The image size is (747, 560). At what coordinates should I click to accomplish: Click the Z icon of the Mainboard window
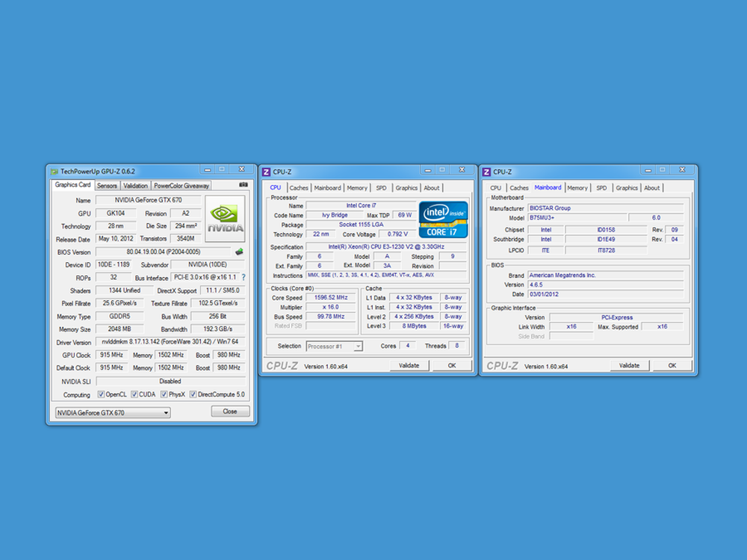pyautogui.click(x=486, y=172)
